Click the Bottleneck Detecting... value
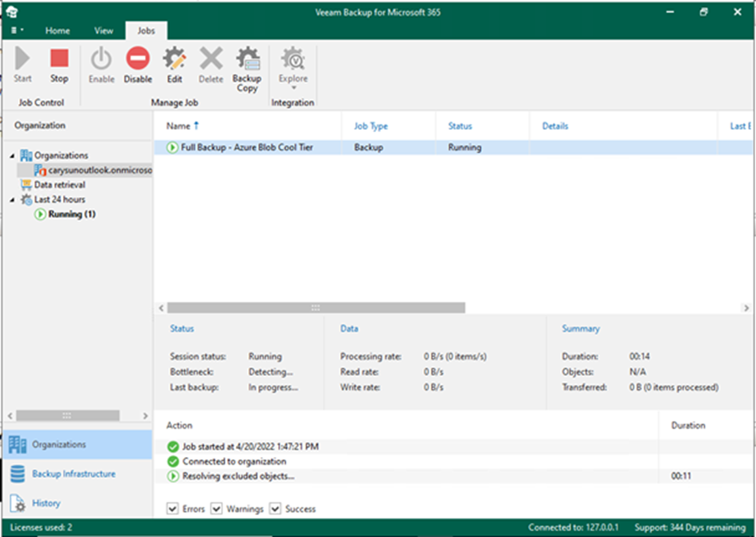This screenshot has height=537, width=756. click(270, 372)
